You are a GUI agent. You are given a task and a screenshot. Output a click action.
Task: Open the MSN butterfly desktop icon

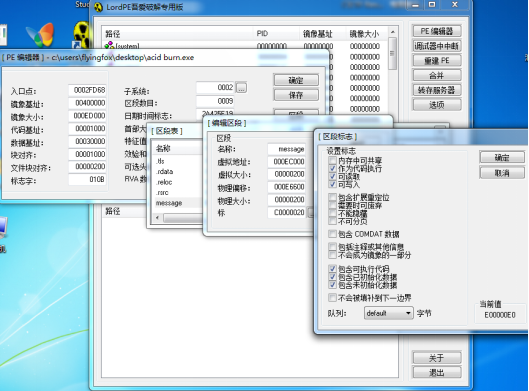(40, 35)
